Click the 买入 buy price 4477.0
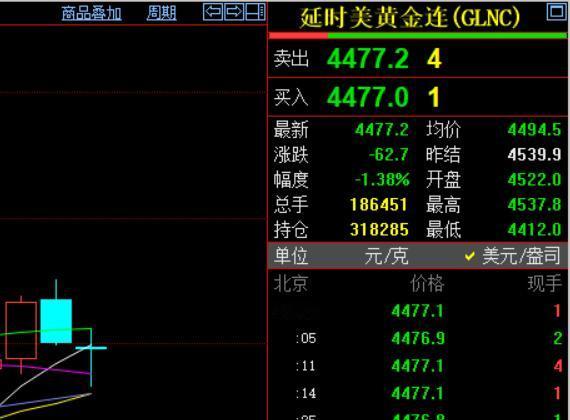 click(368, 97)
